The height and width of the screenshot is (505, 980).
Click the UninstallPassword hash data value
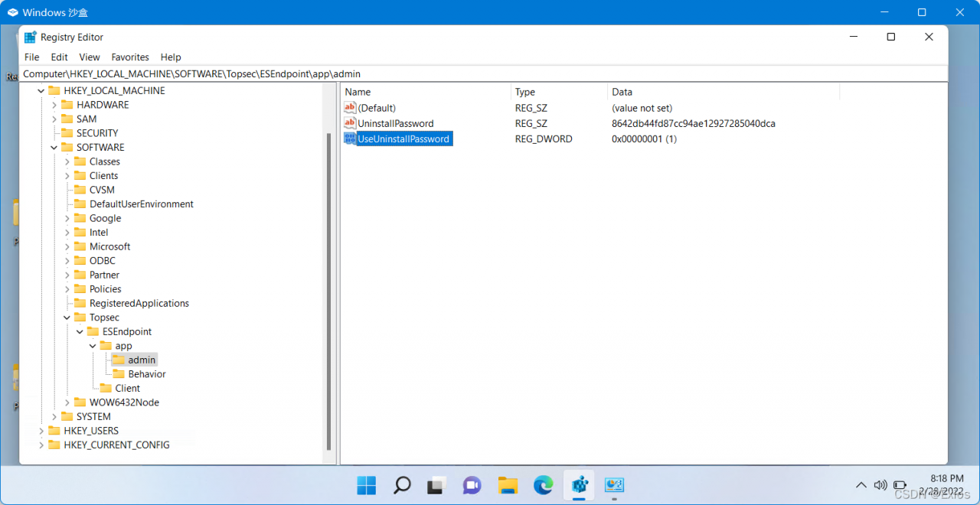pyautogui.click(x=694, y=123)
